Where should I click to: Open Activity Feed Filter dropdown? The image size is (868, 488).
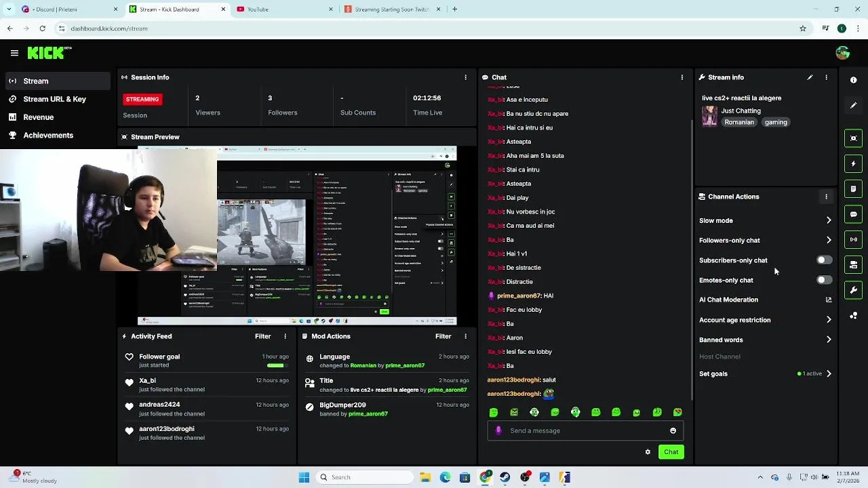coord(262,336)
